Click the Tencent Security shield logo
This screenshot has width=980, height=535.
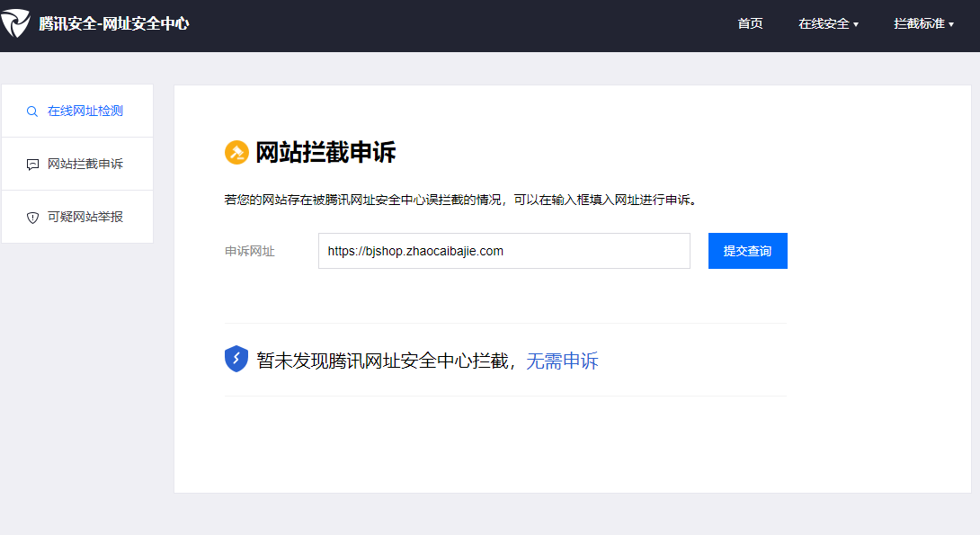pyautogui.click(x=15, y=23)
